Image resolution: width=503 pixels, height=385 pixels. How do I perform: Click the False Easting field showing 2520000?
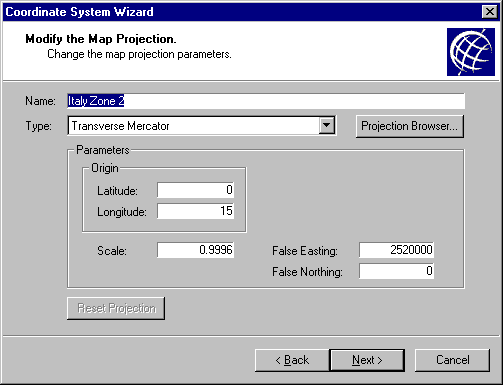coord(396,250)
